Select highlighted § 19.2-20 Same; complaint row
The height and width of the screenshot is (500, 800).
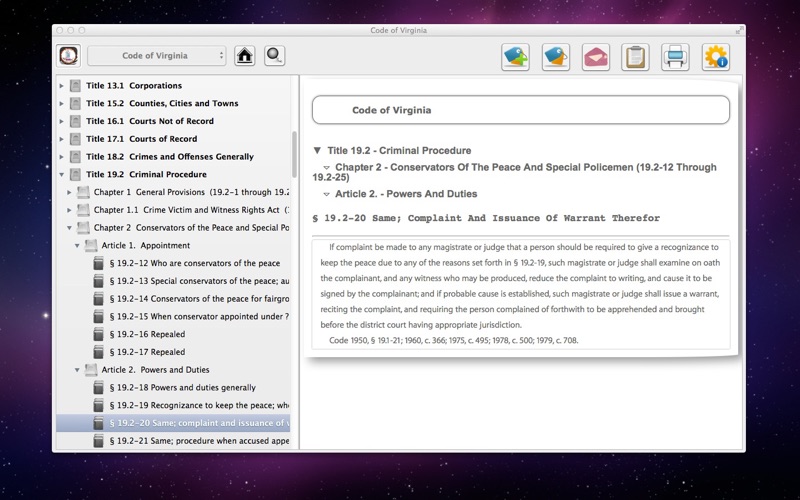[173, 423]
